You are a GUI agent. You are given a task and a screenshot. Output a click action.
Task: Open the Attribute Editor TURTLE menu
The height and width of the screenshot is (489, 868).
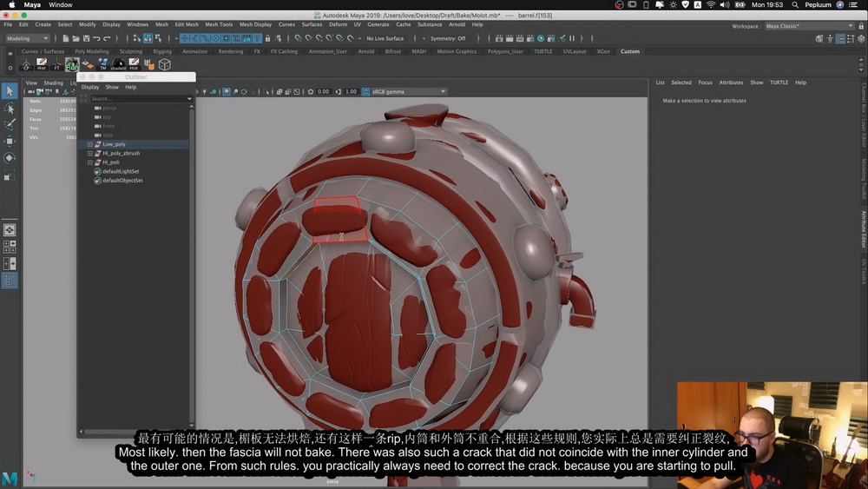coord(779,83)
